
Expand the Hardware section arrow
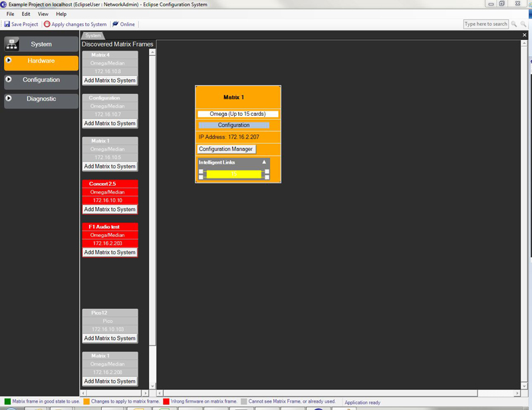pos(9,61)
